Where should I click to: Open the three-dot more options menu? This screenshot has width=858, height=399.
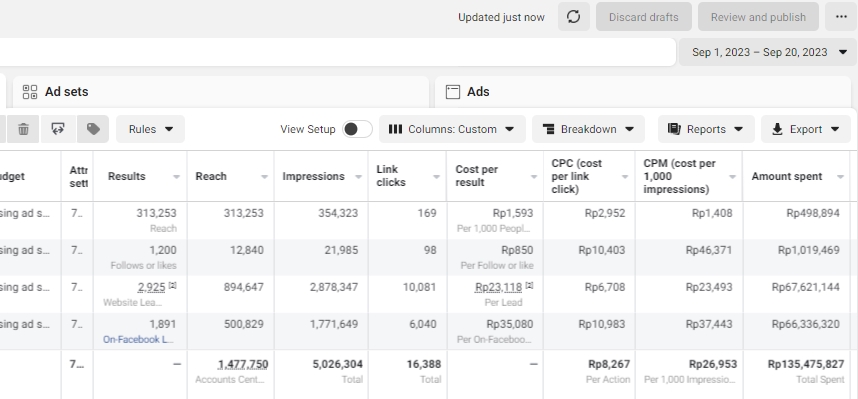tap(841, 17)
